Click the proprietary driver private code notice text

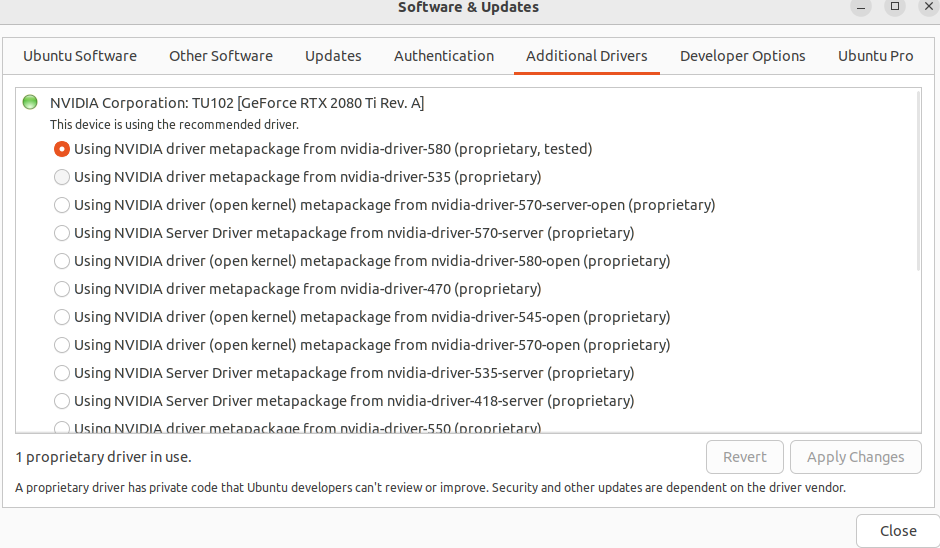(430, 487)
